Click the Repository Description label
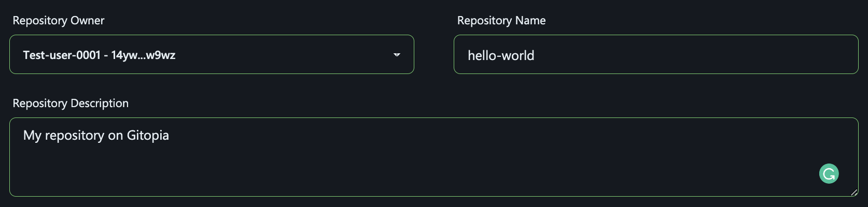 71,103
